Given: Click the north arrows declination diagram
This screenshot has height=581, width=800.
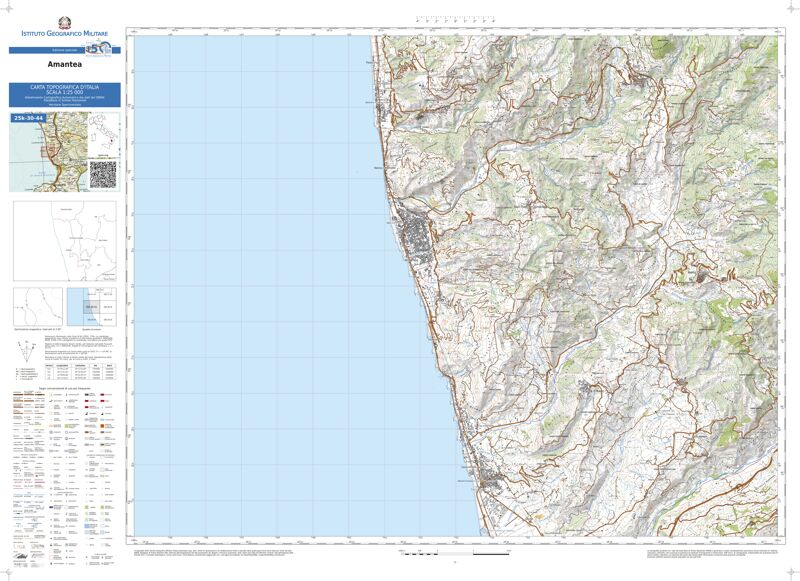Looking at the screenshot, I should pyautogui.click(x=25, y=351).
